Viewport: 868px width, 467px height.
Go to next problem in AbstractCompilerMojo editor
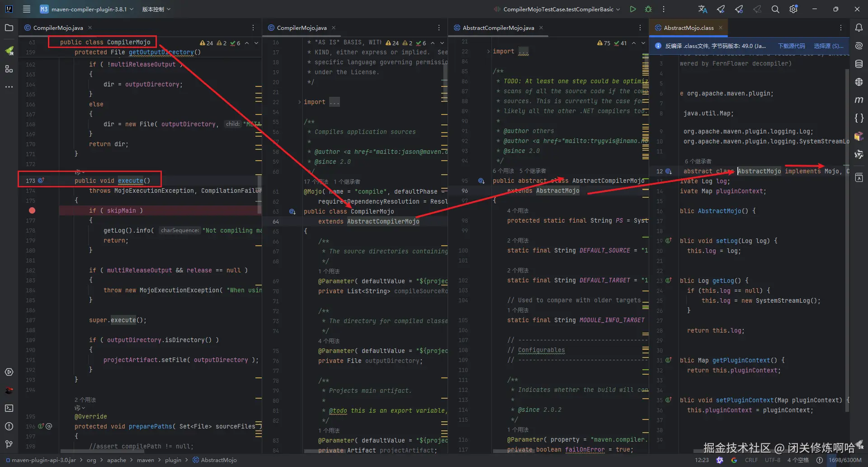coord(643,43)
